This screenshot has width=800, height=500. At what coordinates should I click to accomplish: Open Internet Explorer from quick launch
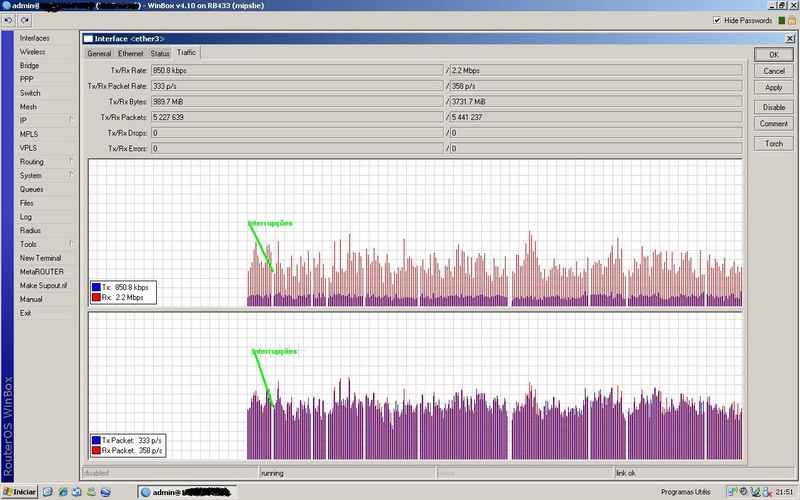pos(62,492)
